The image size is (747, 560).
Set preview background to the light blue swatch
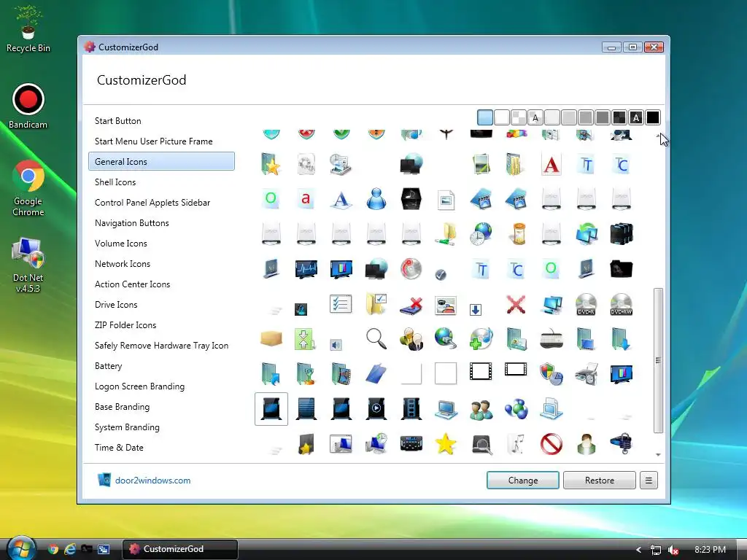485,117
